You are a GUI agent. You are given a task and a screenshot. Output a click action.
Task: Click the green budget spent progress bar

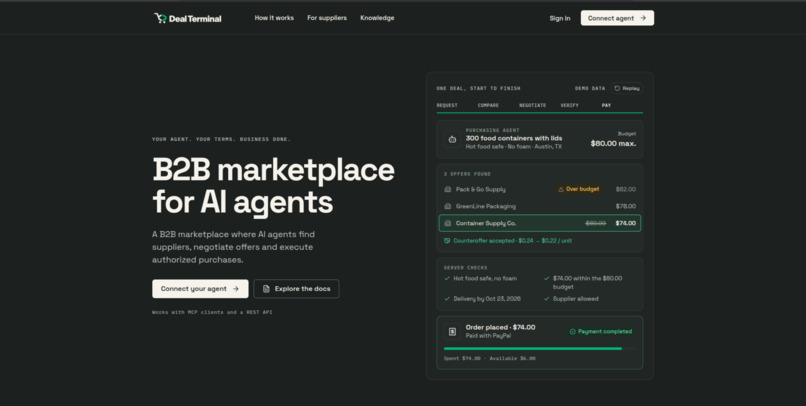pyautogui.click(x=533, y=348)
